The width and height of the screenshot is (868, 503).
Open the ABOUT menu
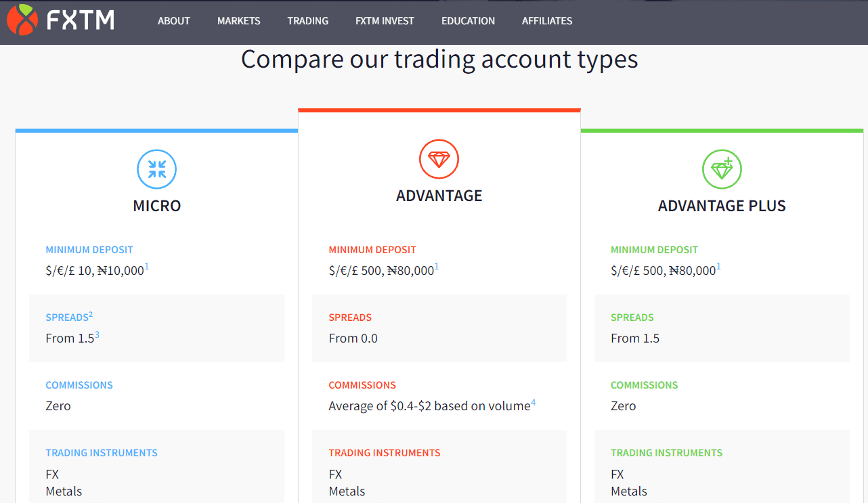click(173, 21)
